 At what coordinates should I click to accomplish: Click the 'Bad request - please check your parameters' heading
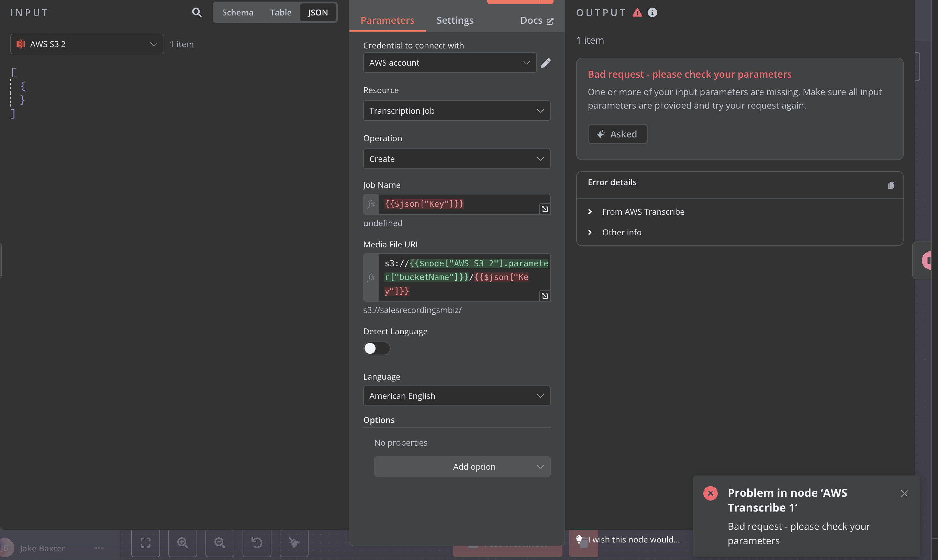pyautogui.click(x=689, y=74)
